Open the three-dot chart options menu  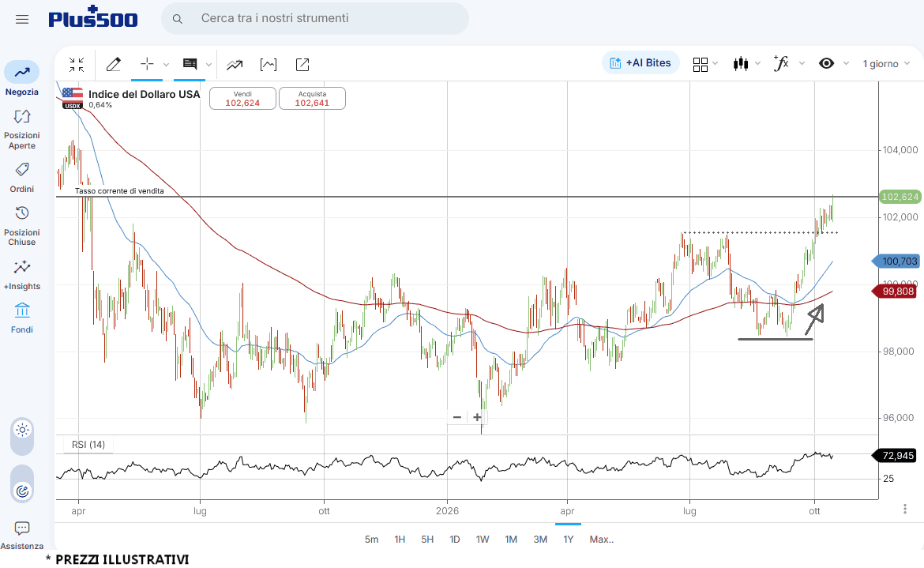point(904,509)
